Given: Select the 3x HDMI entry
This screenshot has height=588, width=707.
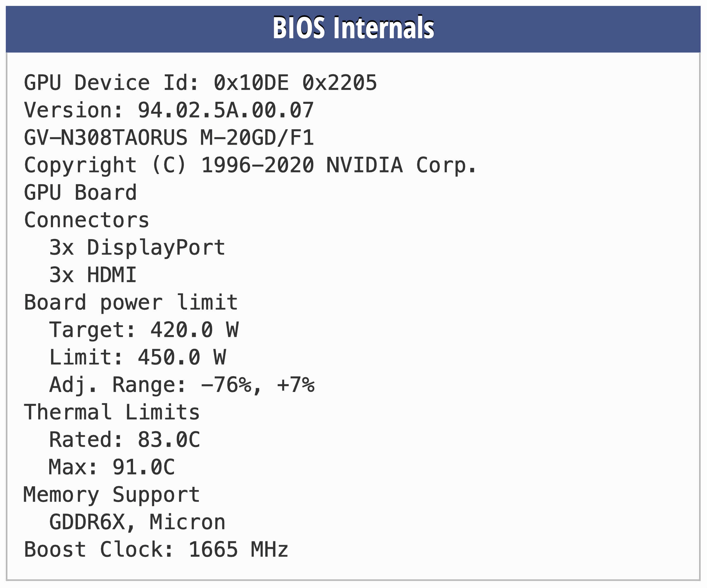Looking at the screenshot, I should (93, 275).
